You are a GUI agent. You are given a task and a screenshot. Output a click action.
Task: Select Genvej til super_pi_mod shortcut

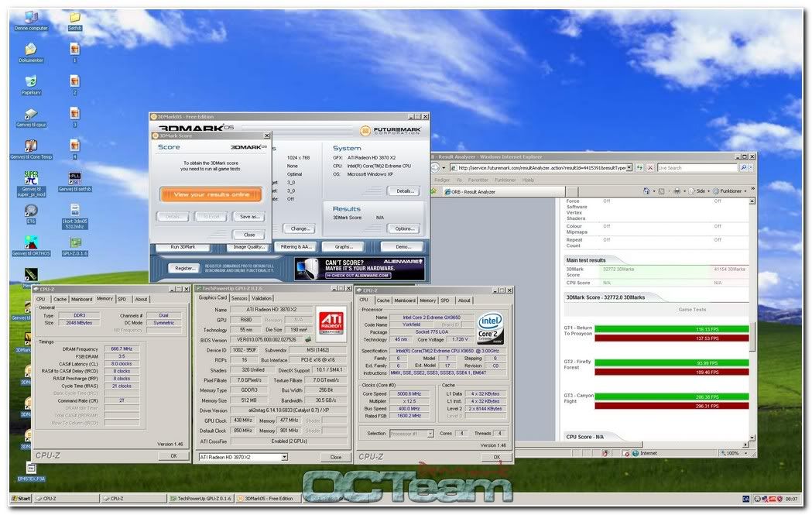coord(31,184)
